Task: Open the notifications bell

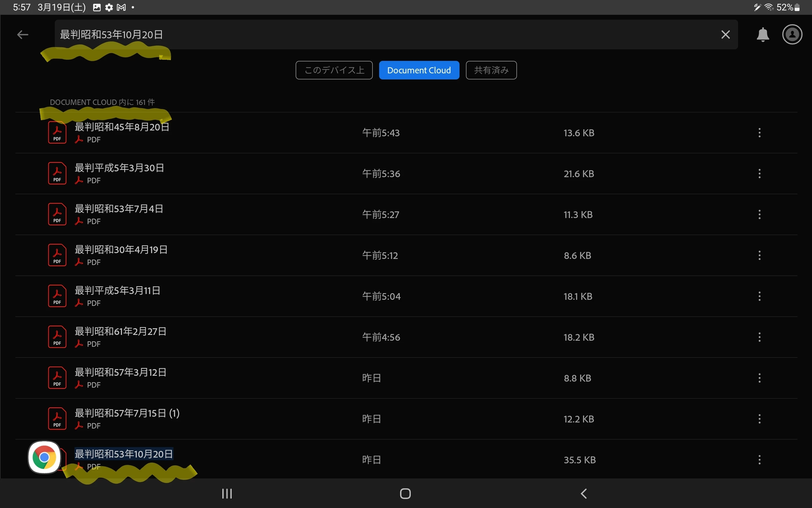Action: click(763, 35)
